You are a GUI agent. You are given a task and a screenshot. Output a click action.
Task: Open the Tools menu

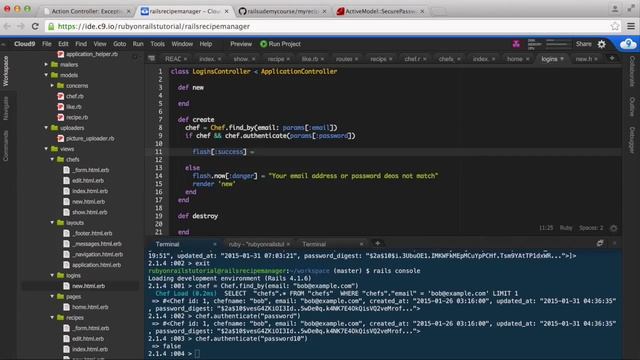click(158, 44)
